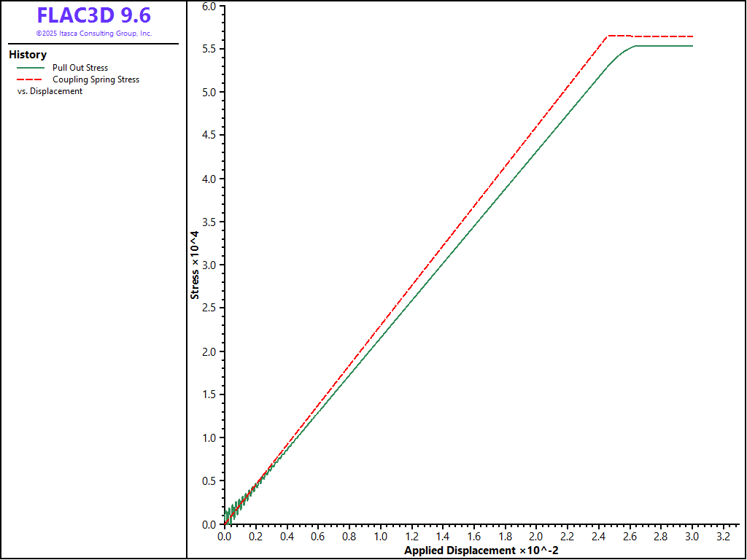
Task: Click the 6.0 tick label on y-axis
Action: 209,7
